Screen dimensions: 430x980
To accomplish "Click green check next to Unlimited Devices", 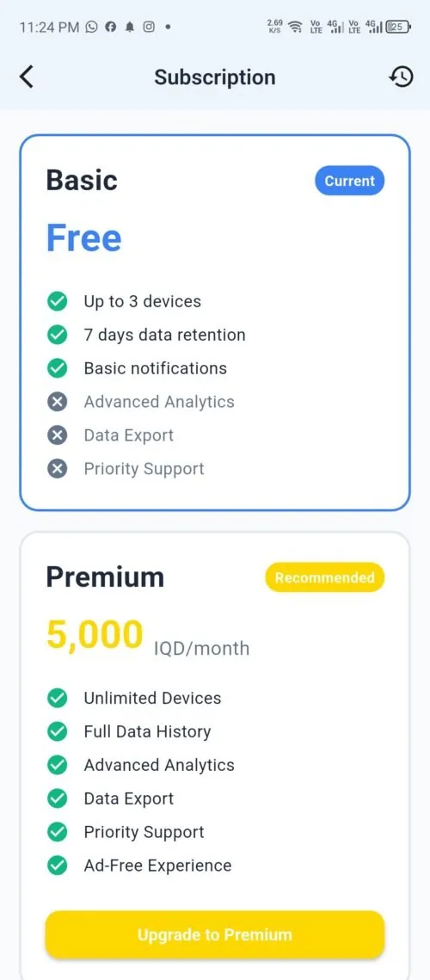I will tap(57, 698).
